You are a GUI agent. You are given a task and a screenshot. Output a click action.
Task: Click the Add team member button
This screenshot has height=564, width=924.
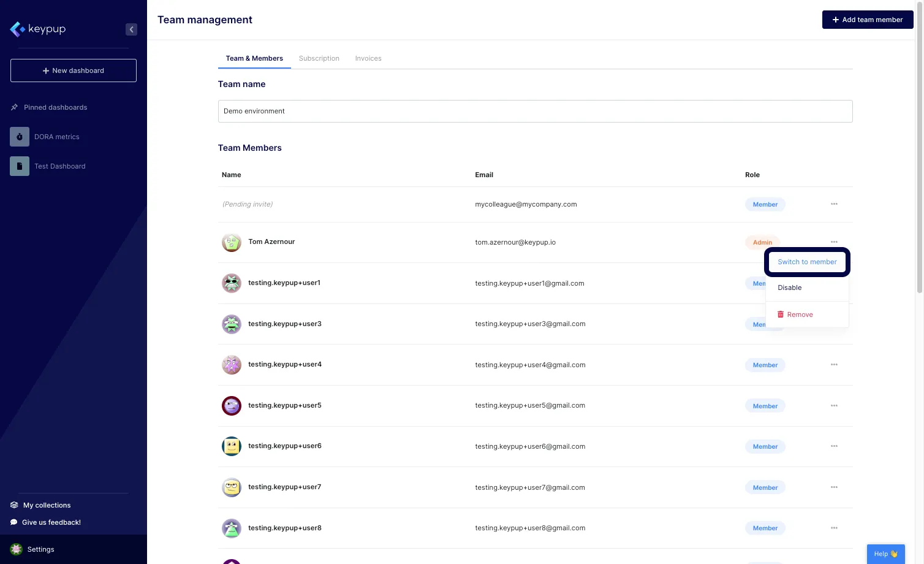coord(868,19)
